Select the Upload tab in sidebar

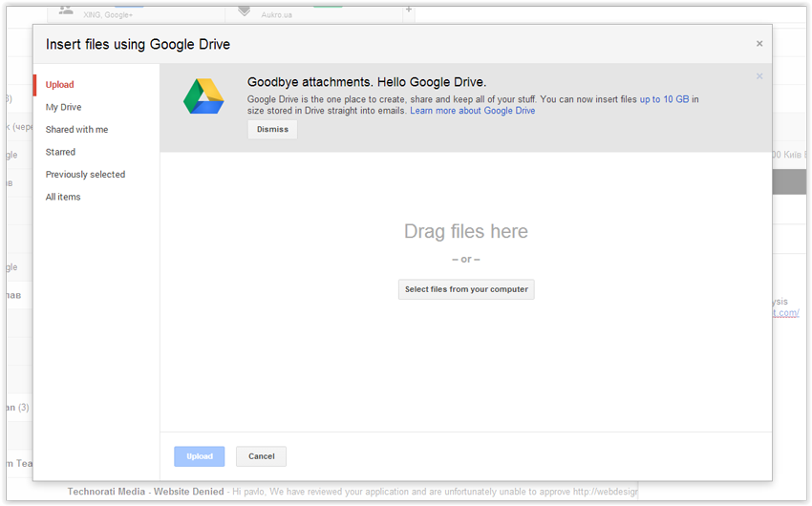pos(59,84)
